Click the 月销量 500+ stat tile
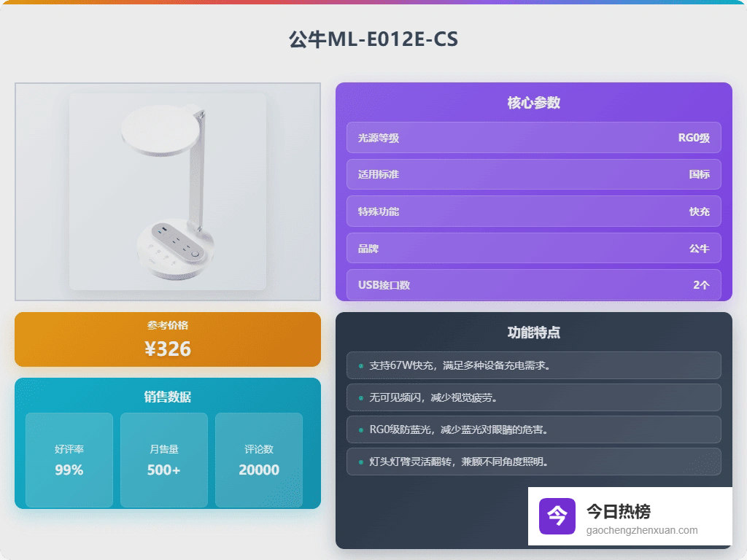747x560 pixels. pyautogui.click(x=164, y=460)
